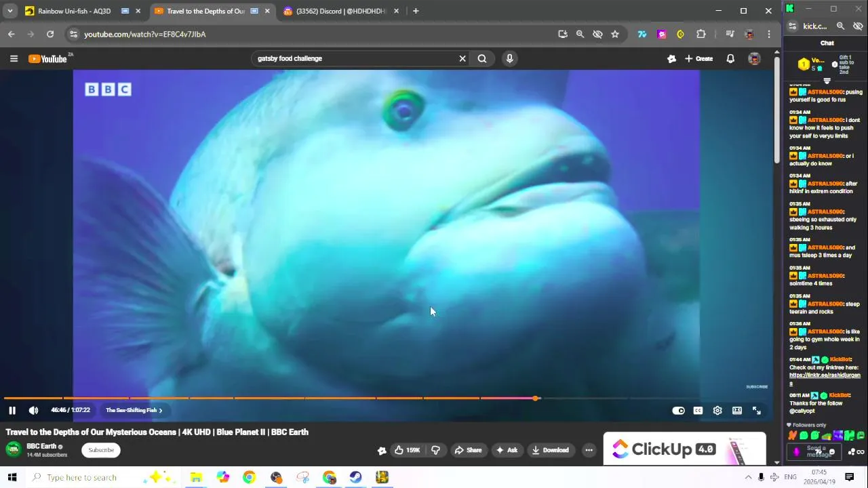The height and width of the screenshot is (488, 868).
Task: Open the Chrome three-dot menu
Action: (768, 34)
